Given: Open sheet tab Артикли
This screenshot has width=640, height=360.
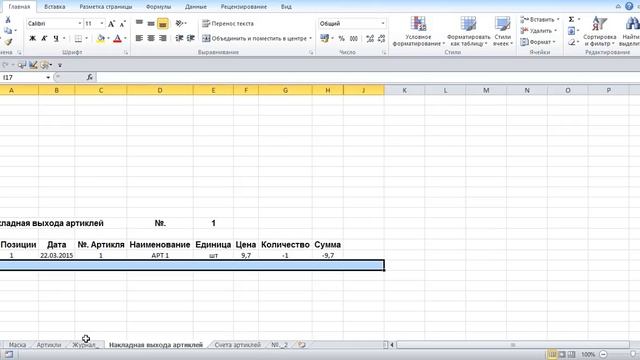Looking at the screenshot, I should 49,345.
